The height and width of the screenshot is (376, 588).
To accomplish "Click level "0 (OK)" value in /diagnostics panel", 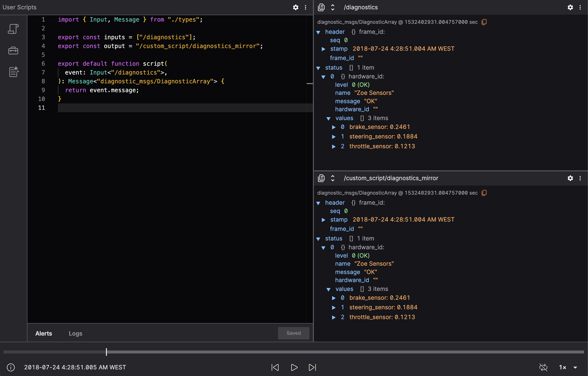I will point(361,85).
